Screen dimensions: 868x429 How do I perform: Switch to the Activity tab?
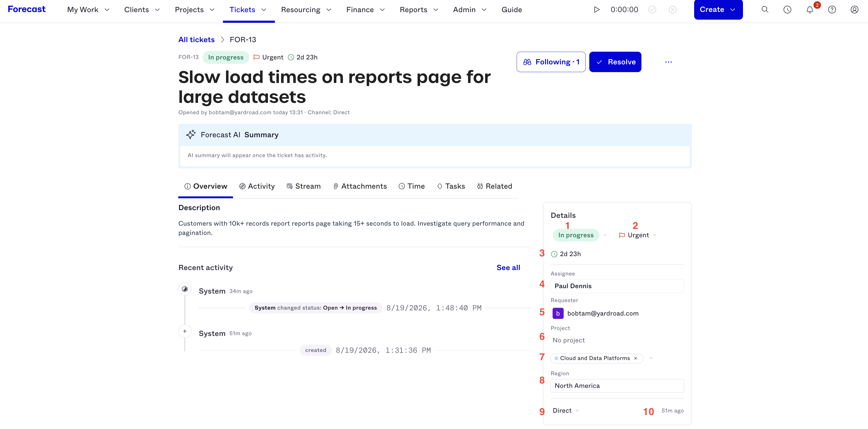coord(257,186)
